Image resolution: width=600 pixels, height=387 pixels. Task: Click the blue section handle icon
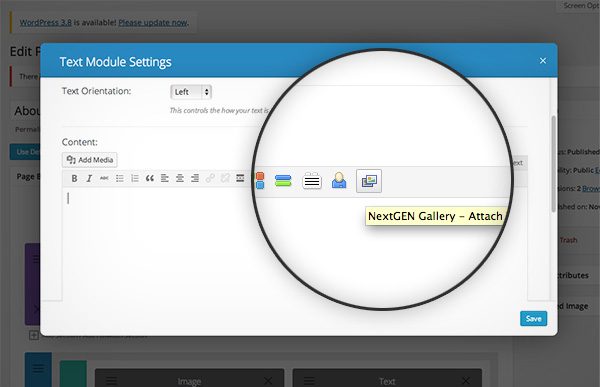tap(38, 369)
